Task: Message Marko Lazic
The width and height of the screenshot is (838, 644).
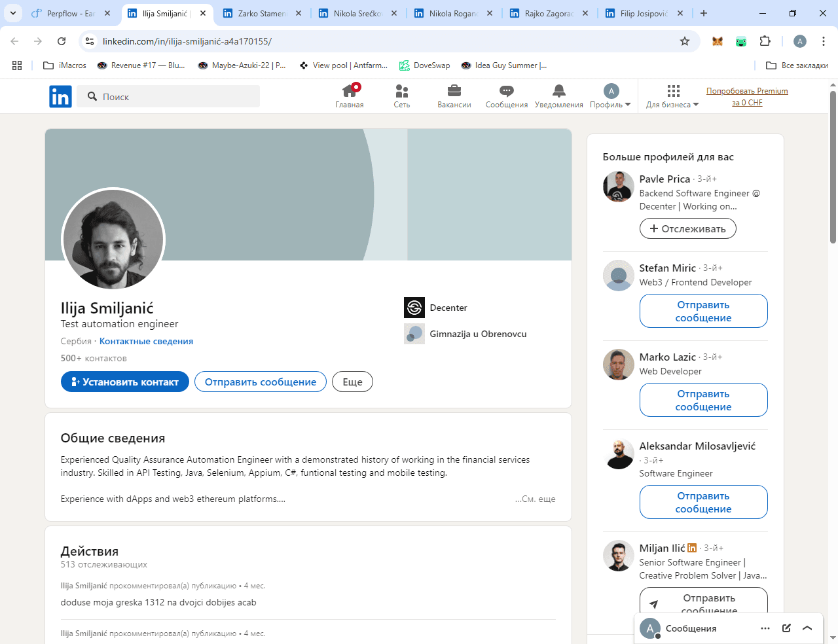Action: [703, 400]
